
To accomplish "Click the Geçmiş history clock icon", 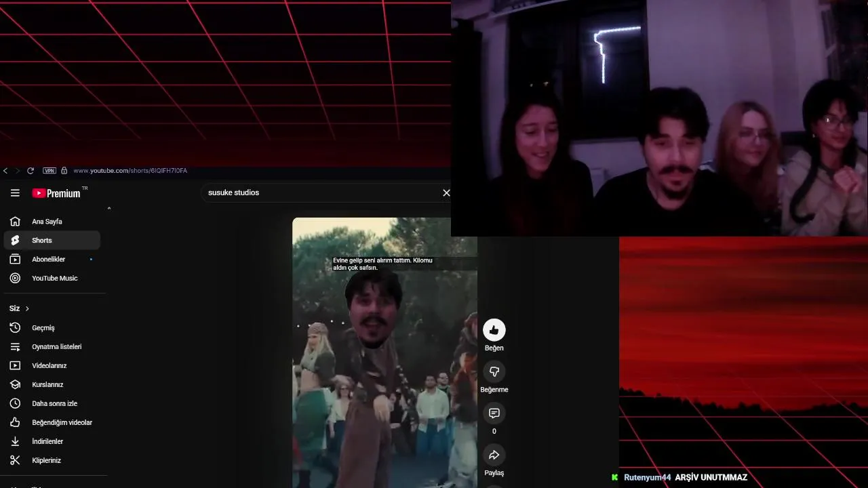I will pos(15,328).
